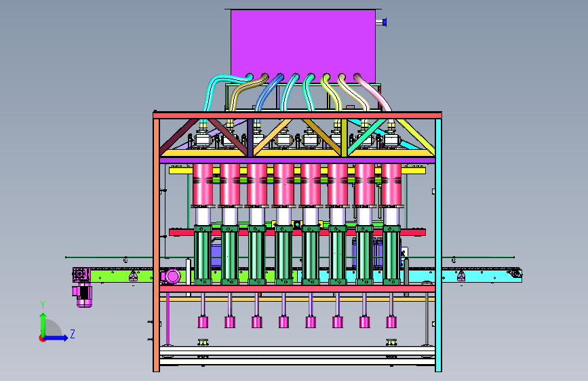The image size is (588, 381).
Task: Select the purple horizontal beam under the truss
Action: tap(297, 160)
